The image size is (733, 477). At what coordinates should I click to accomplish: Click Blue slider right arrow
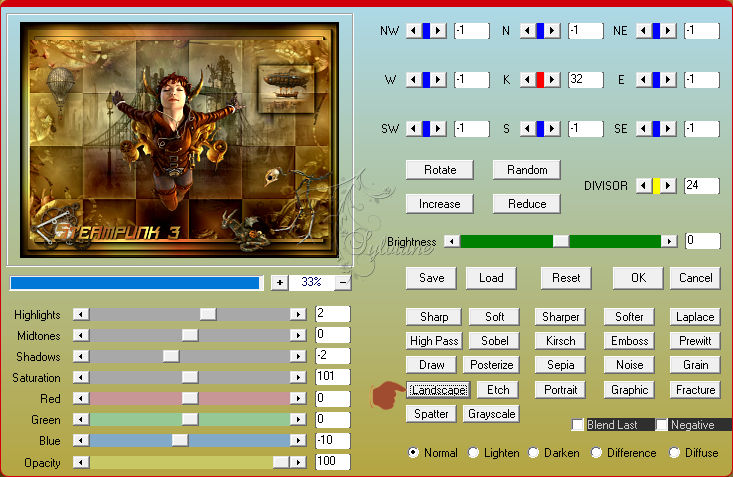(x=298, y=441)
